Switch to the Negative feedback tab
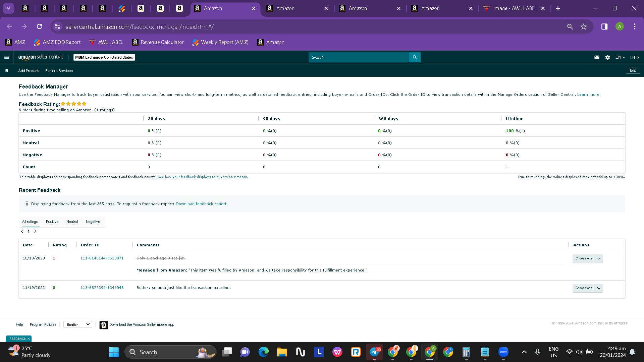 point(93,222)
